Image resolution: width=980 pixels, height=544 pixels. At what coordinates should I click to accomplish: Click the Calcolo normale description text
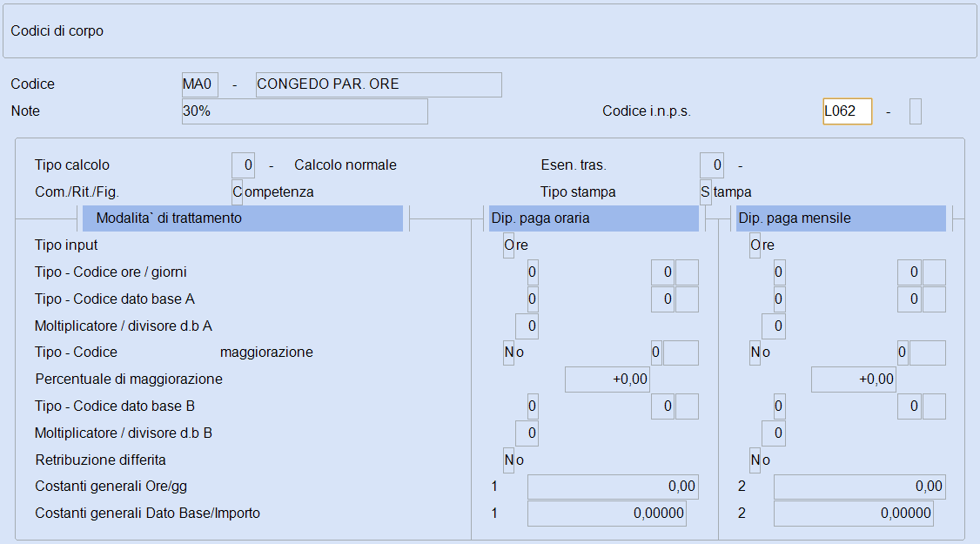(346, 165)
